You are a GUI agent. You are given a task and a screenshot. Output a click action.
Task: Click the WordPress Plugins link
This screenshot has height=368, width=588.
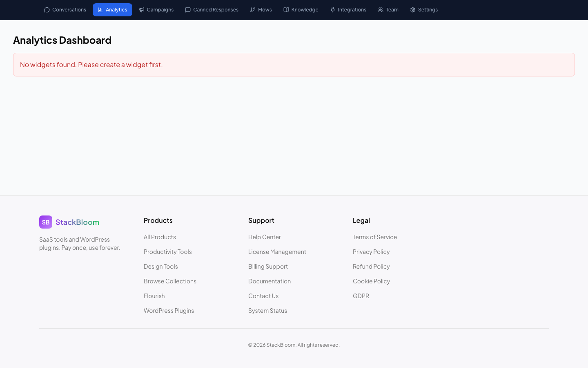(x=169, y=310)
